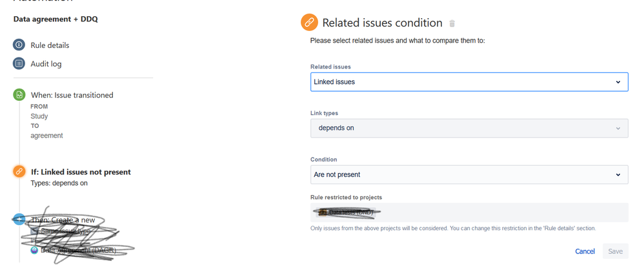The width and height of the screenshot is (644, 265).
Task: Click the Data Agreement project avatar icon
Action: click(x=34, y=250)
